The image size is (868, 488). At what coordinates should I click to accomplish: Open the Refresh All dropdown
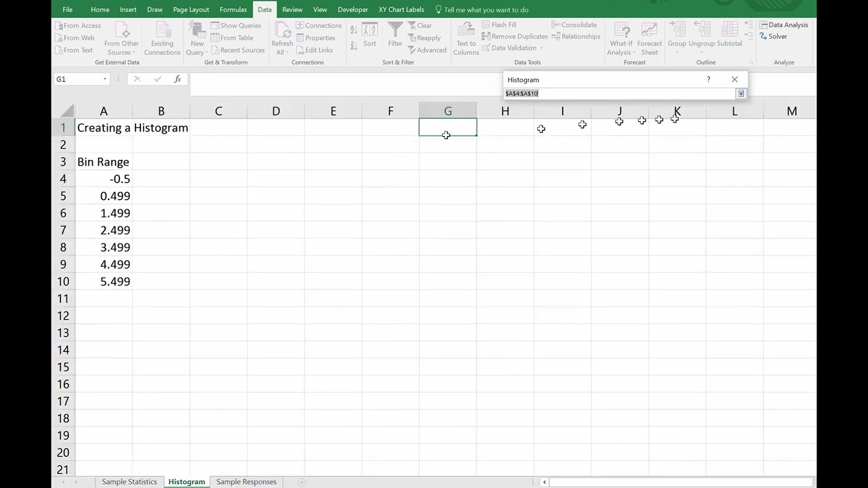(282, 39)
